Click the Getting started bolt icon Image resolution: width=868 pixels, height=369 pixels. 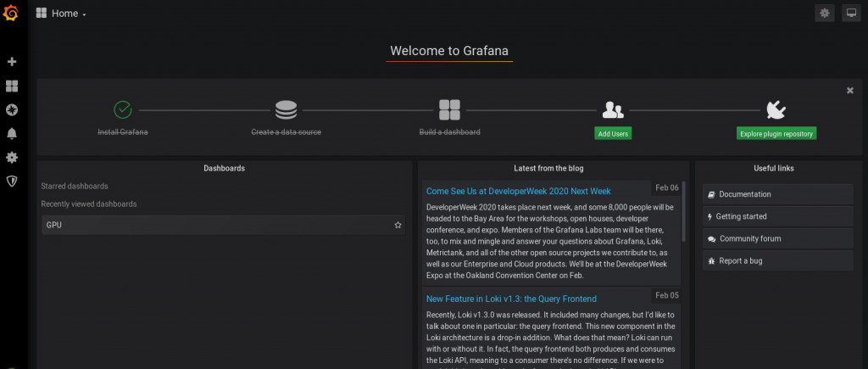[x=710, y=216]
